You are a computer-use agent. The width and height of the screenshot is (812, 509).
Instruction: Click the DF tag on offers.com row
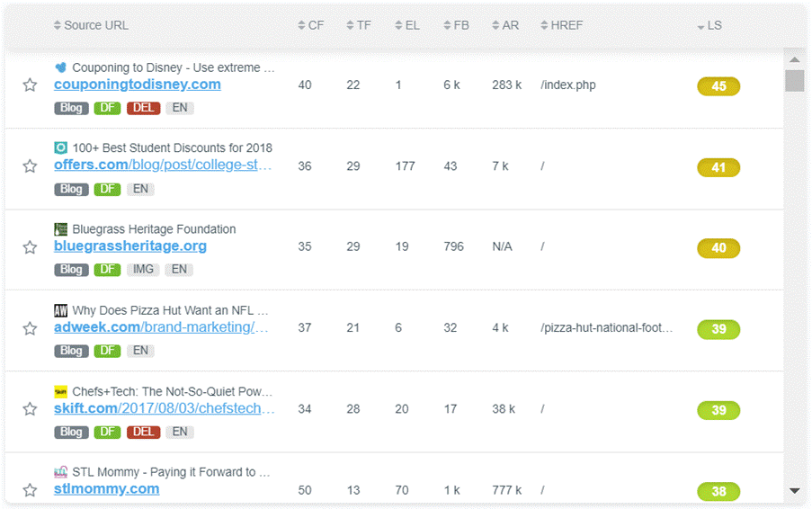107,189
